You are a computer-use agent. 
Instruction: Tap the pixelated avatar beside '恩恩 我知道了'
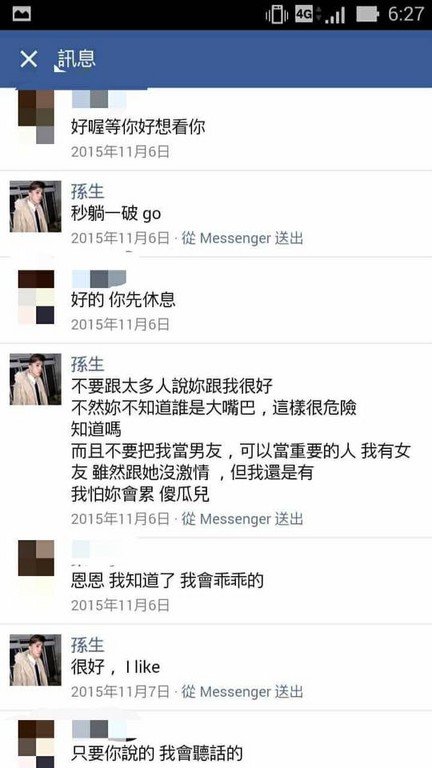coord(36,558)
